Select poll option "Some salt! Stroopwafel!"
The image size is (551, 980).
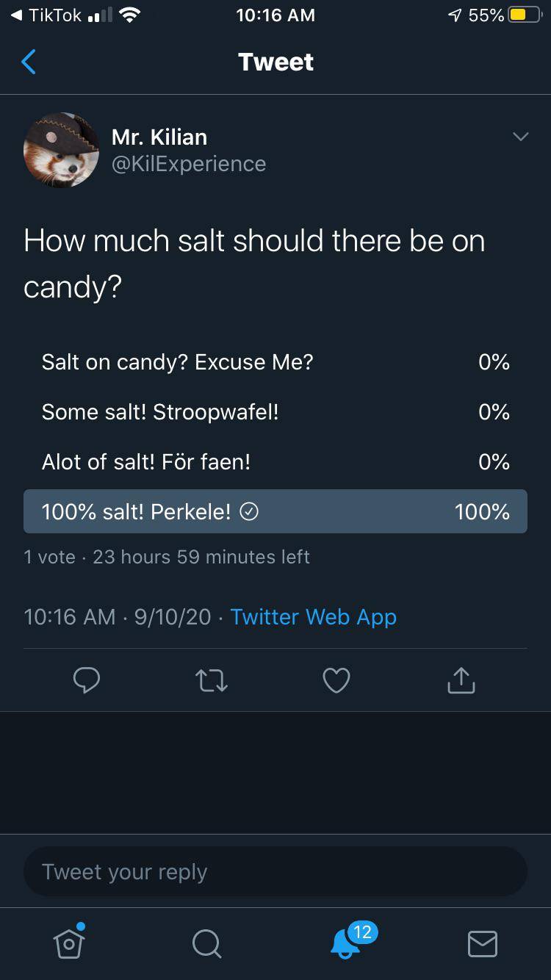(275, 412)
